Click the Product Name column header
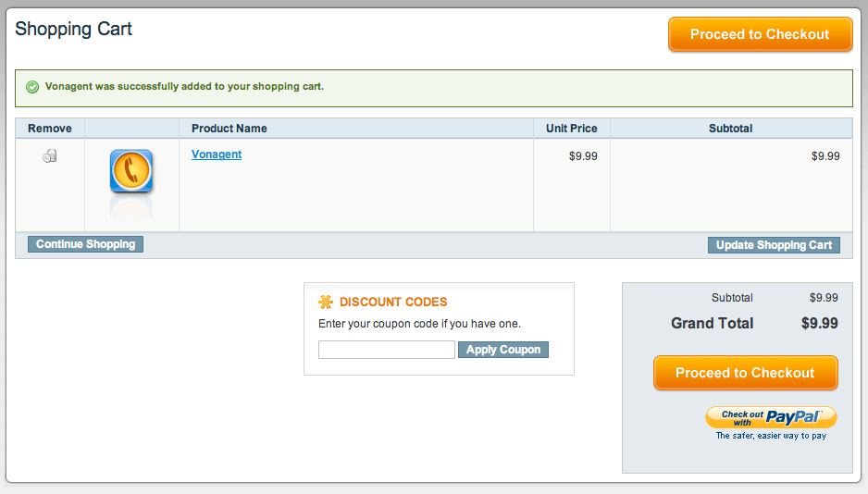 tap(229, 129)
